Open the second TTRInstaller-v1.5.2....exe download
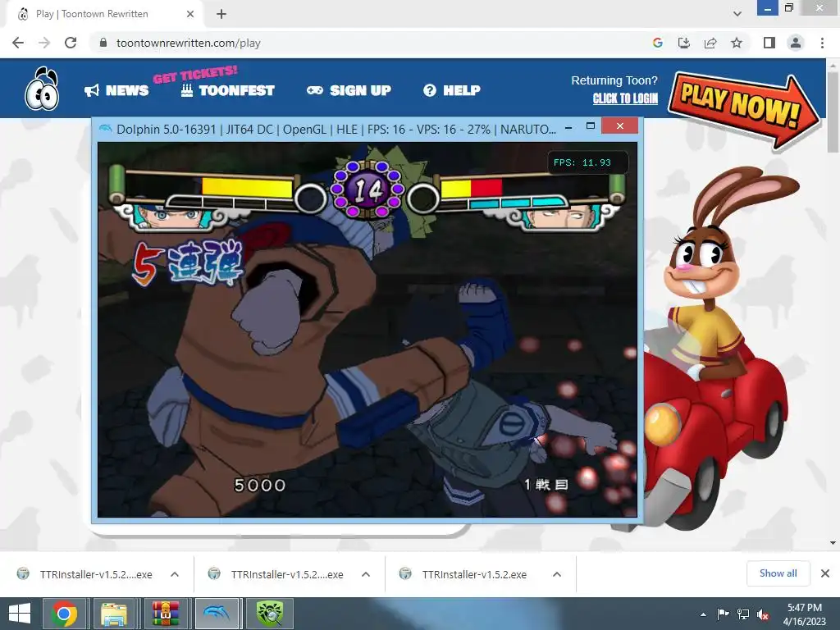The height and width of the screenshot is (630, 840). point(287,574)
